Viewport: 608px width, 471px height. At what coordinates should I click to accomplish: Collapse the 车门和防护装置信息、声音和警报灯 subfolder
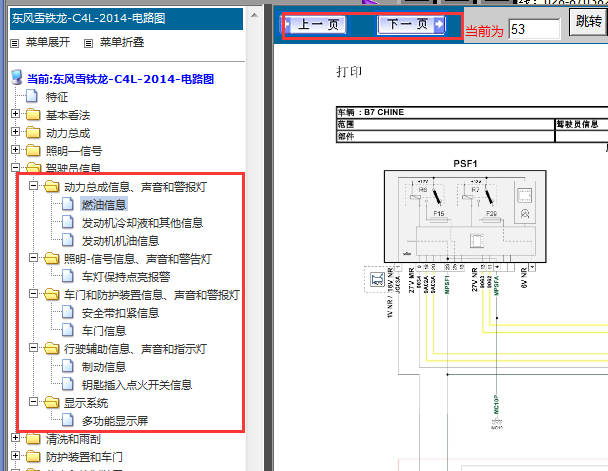[x=33, y=293]
